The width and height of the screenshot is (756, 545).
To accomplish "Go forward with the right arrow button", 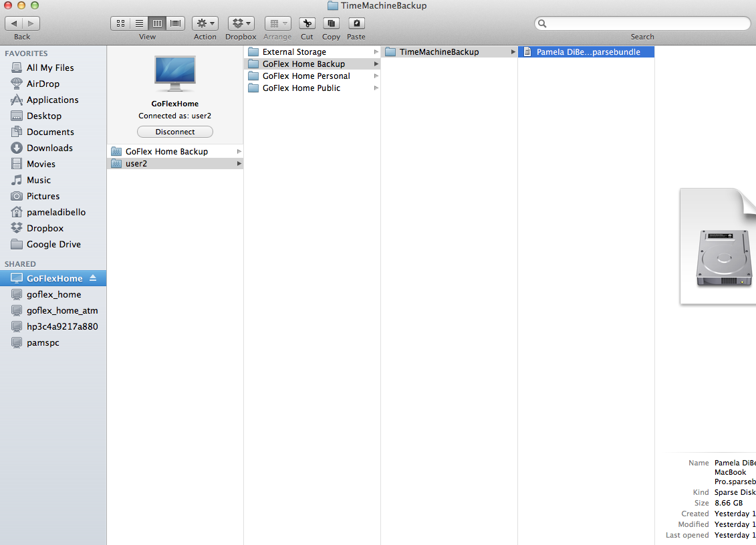I will 31,23.
